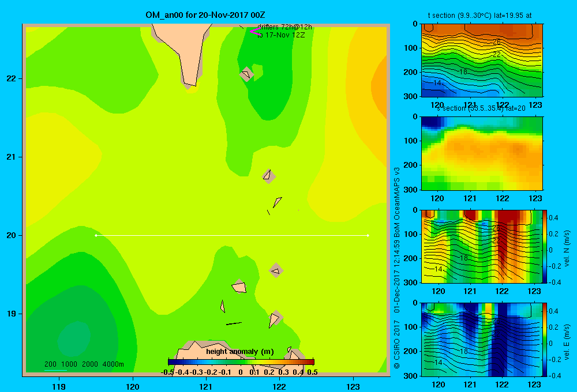Click the island near 22N 121.5E
This screenshot has height=392, width=577.
coord(246,74)
